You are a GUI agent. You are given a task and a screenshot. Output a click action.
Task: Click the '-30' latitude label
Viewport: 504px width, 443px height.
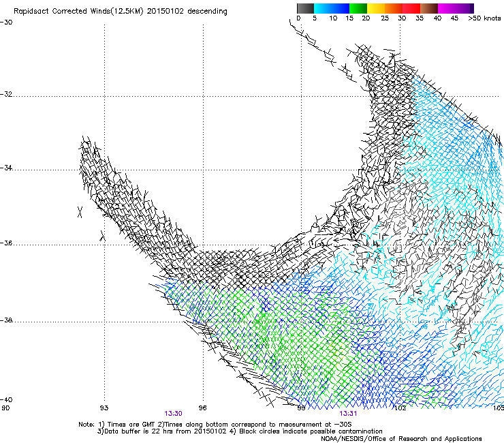6,22
